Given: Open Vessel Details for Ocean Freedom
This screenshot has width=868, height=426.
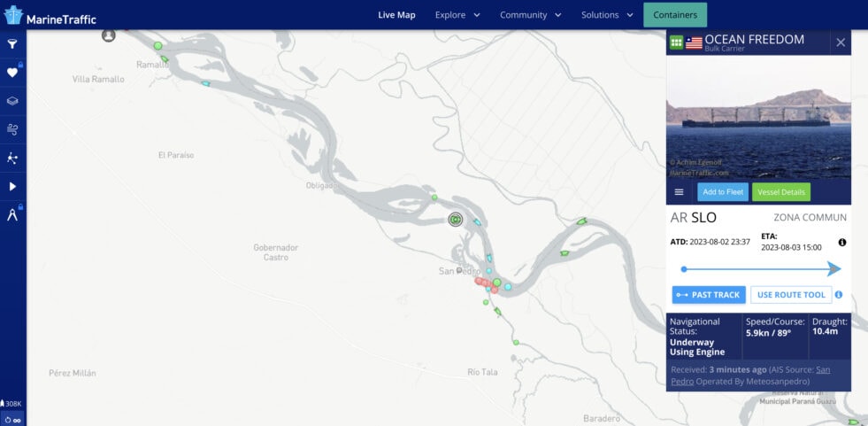Looking at the screenshot, I should [x=781, y=192].
